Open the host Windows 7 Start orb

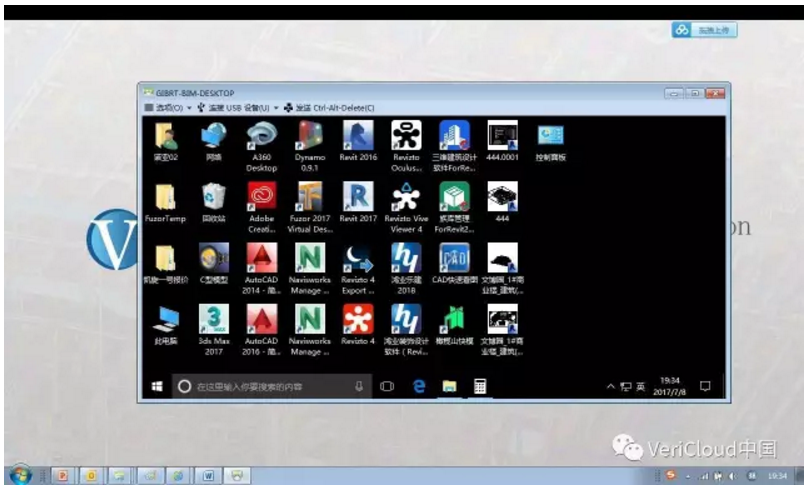pos(21,474)
